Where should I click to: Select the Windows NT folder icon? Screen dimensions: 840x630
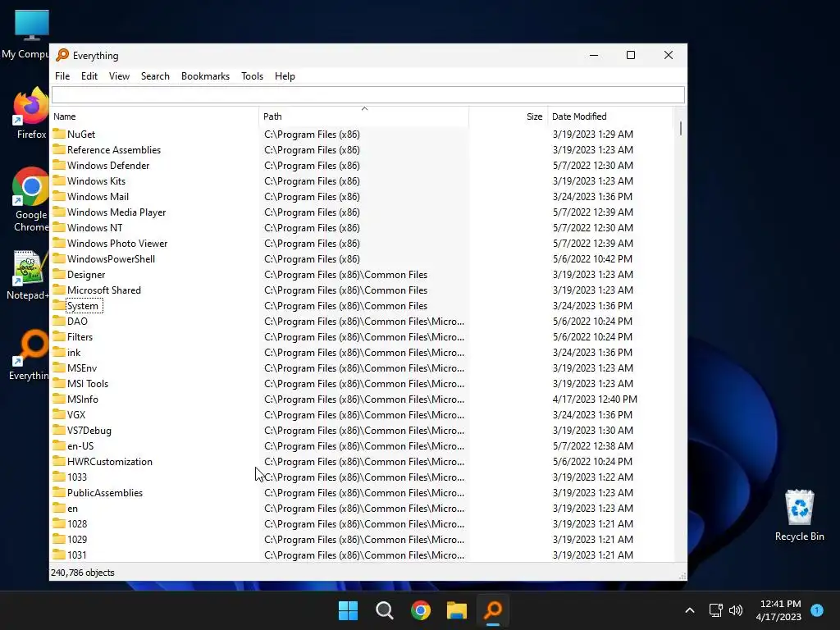point(59,227)
